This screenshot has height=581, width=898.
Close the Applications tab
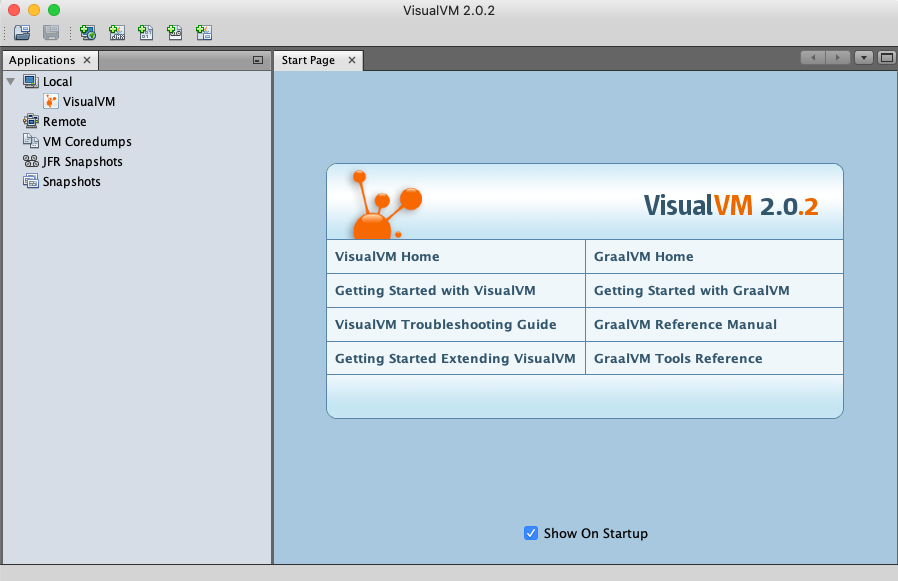87,60
